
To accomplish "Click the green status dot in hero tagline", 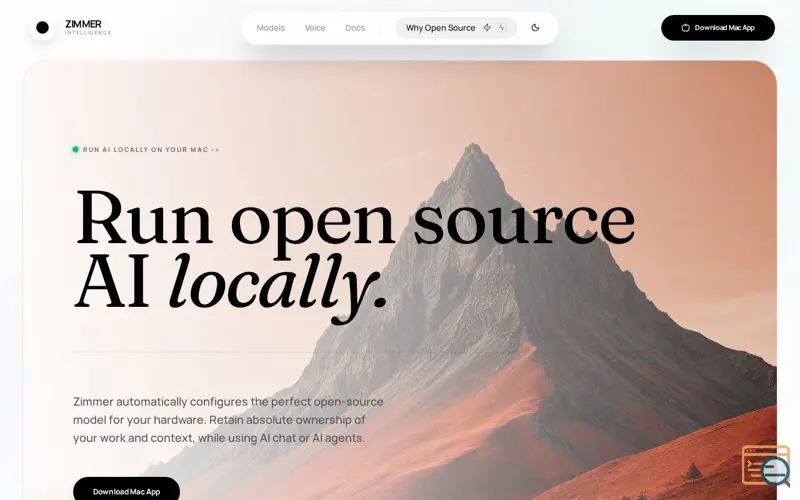I will [x=76, y=149].
